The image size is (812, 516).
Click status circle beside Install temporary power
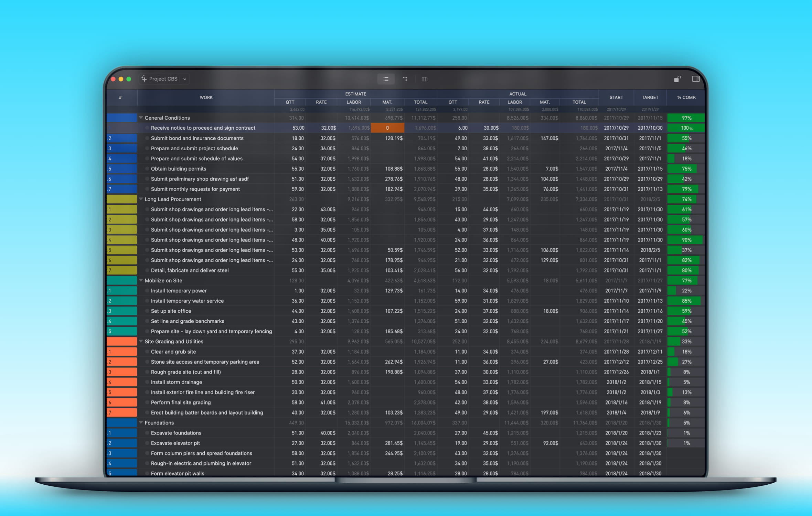[x=147, y=291]
